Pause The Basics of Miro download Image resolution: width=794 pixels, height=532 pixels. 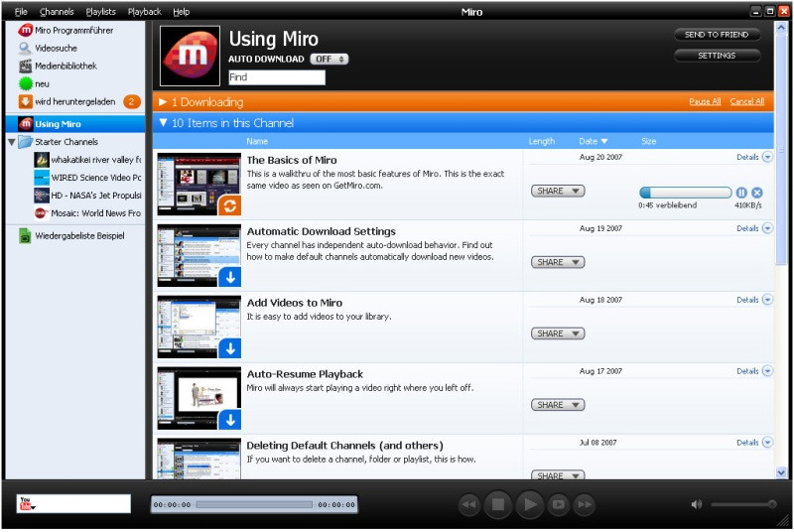[741, 193]
